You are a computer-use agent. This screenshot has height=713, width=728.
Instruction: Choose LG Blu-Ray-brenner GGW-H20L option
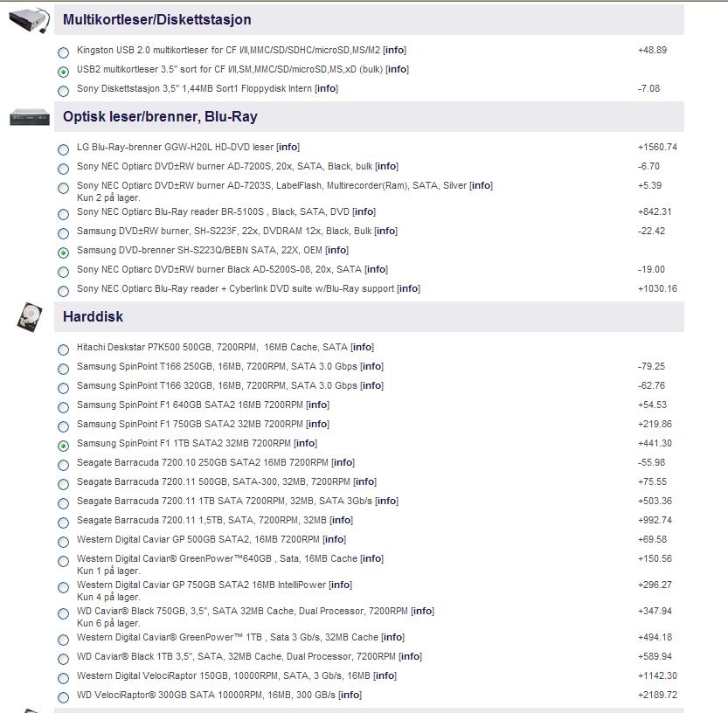[x=63, y=149]
